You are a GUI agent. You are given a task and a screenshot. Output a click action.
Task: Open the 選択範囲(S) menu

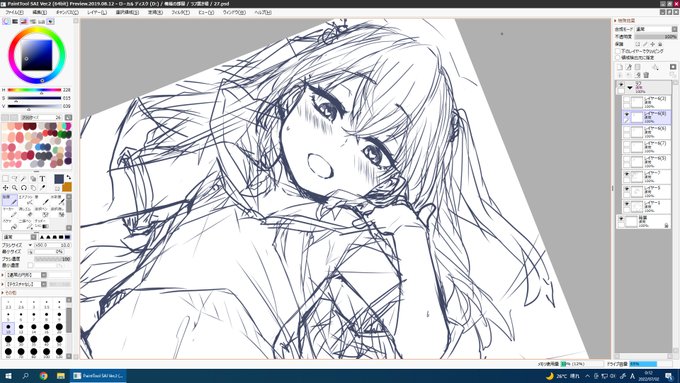(127, 13)
